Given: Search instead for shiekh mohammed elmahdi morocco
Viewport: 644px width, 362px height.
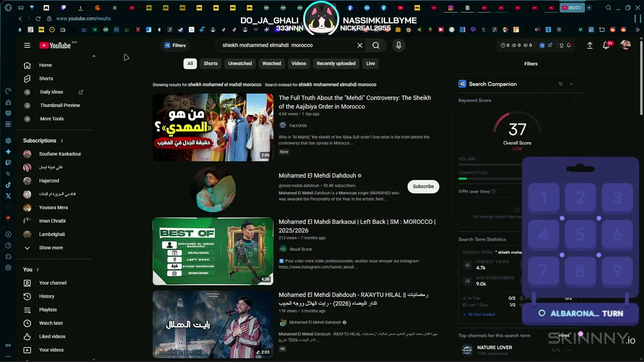Looking at the screenshot, I should 337,84.
